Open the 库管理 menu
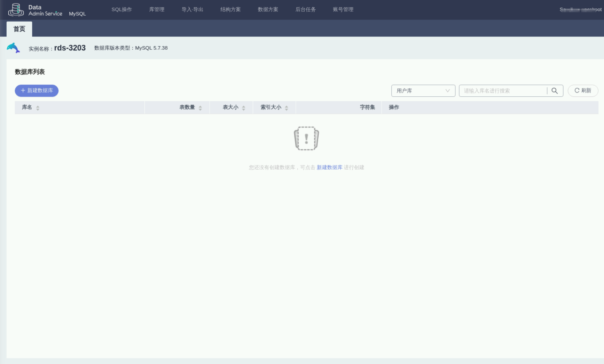604x364 pixels. coord(157,9)
